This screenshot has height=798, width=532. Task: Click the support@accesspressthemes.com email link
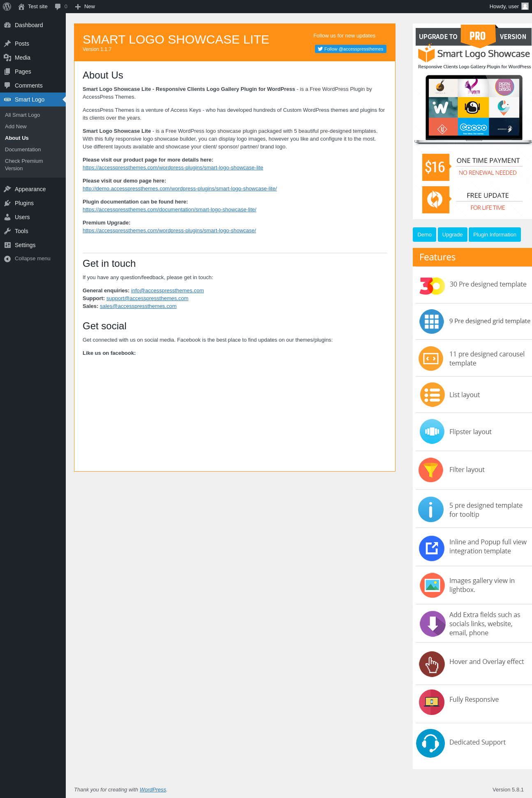tap(147, 298)
